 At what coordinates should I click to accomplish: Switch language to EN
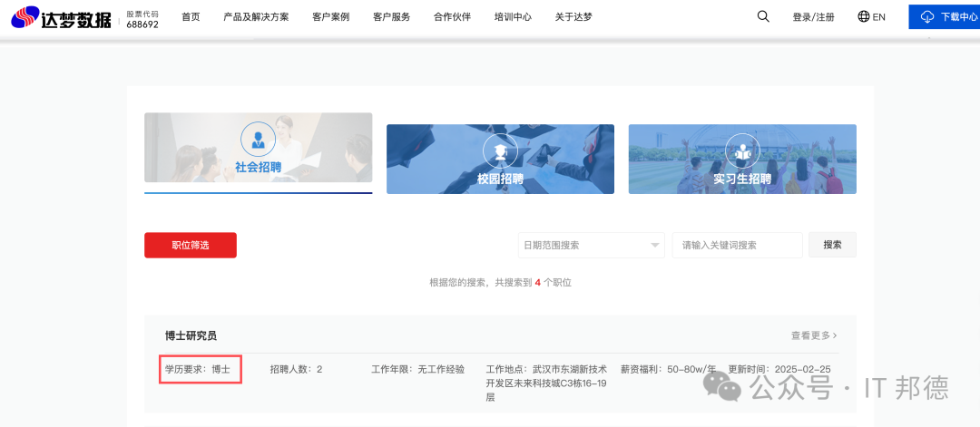[x=878, y=17]
